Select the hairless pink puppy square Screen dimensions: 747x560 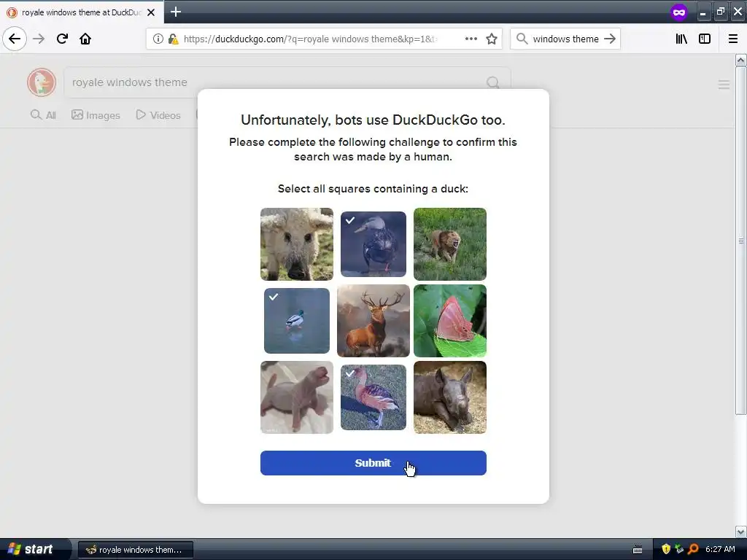pyautogui.click(x=297, y=397)
